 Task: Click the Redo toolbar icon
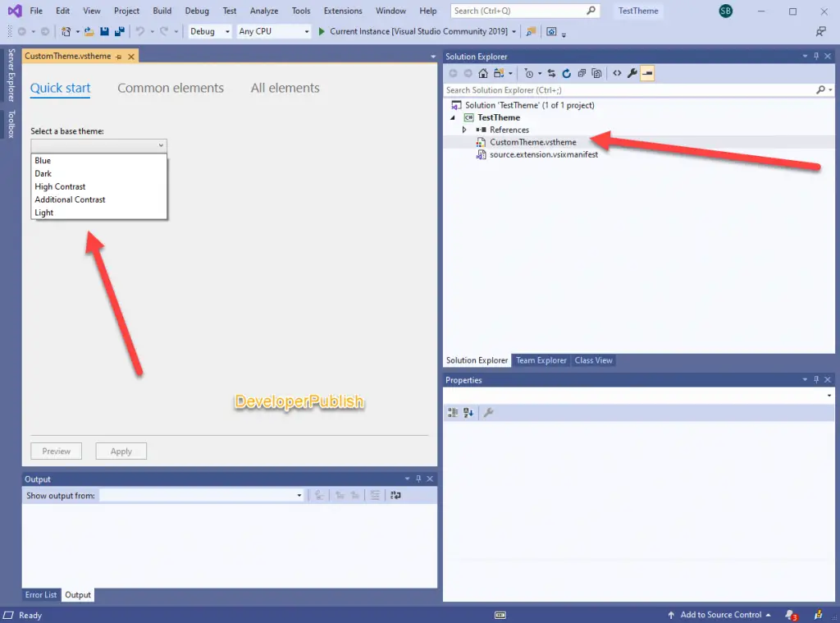point(164,32)
